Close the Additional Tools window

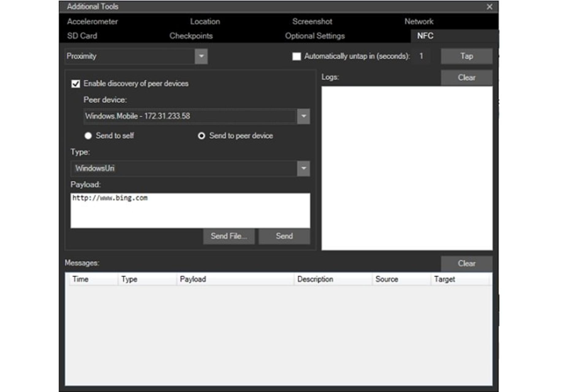(489, 7)
